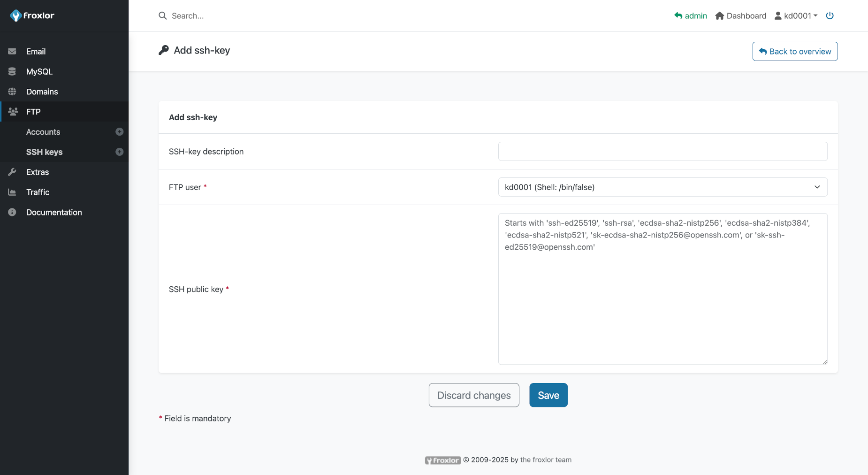Open Domains via the globe icon
This screenshot has width=868, height=475.
[12, 92]
